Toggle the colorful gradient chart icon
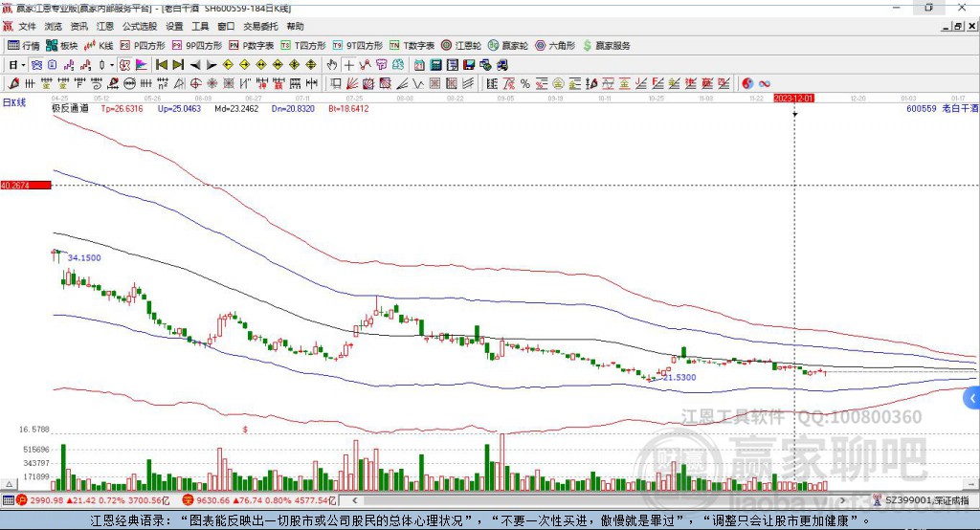This screenshot has width=980, height=530. (x=142, y=65)
